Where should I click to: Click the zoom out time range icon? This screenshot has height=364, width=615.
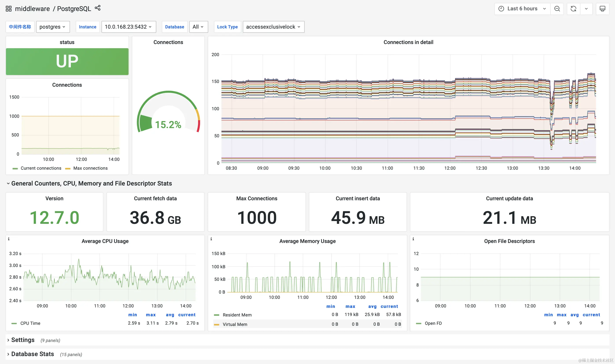[557, 9]
